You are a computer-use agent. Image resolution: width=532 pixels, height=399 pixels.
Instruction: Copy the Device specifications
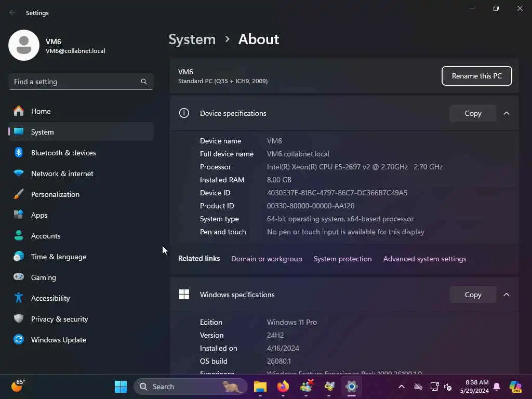coord(473,113)
